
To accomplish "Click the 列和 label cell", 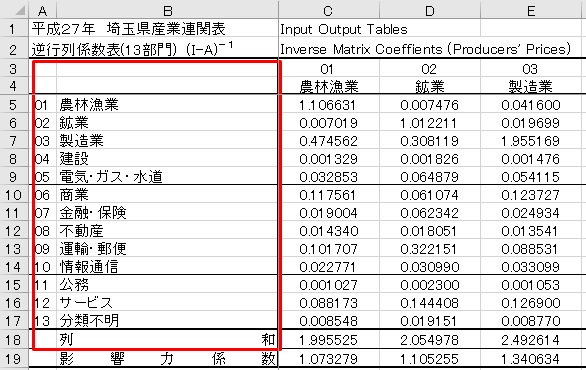I will 167,339.
